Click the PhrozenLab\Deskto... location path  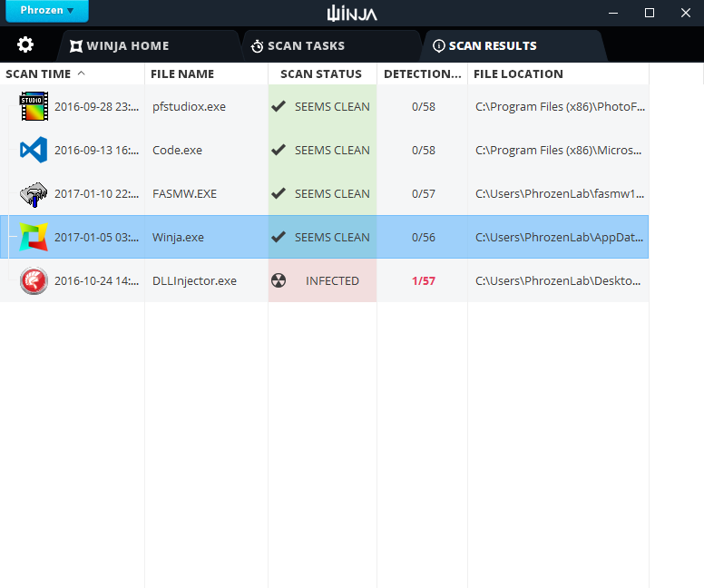(558, 280)
